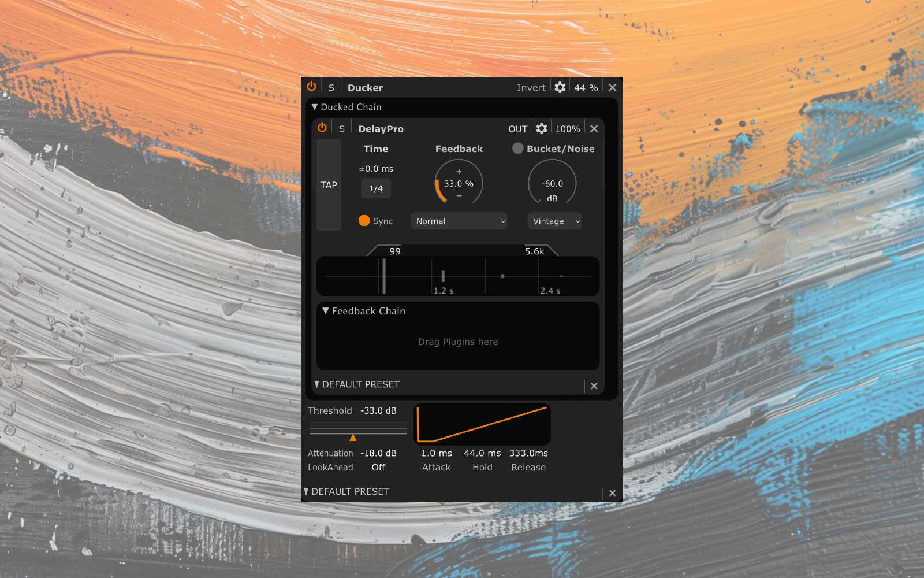The image size is (924, 578).
Task: Click the Time label
Action: (x=376, y=149)
